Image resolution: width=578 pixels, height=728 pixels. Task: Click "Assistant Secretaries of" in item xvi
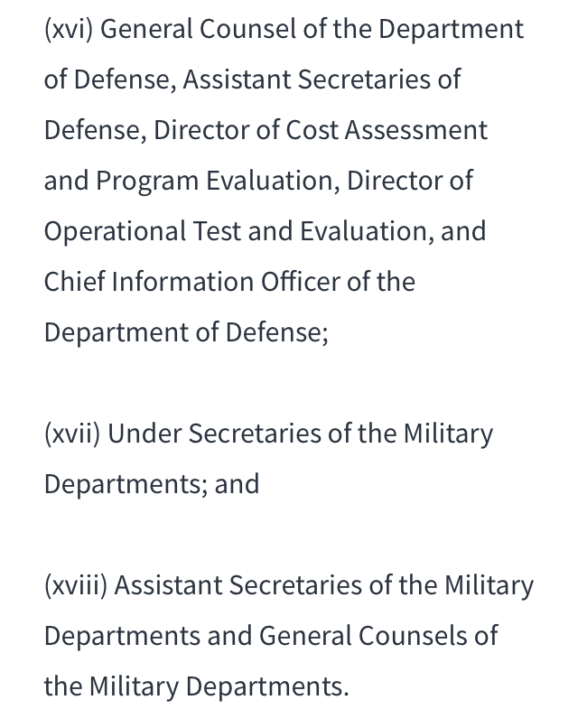[322, 79]
